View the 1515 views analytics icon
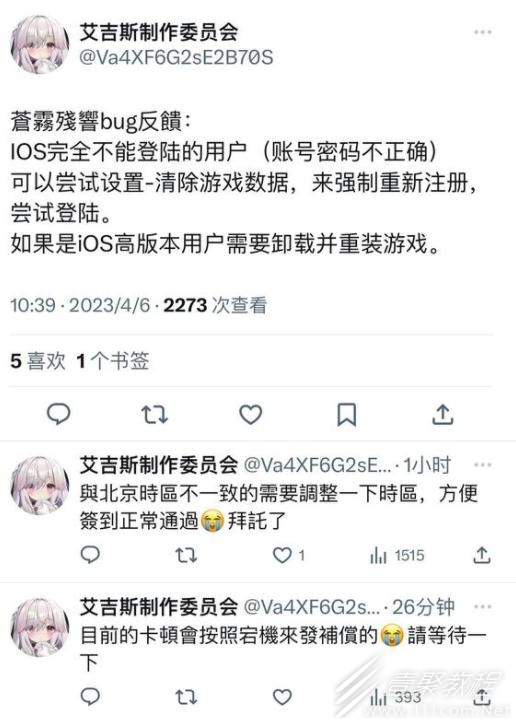Viewport: 516px width, 723px height. 378,556
